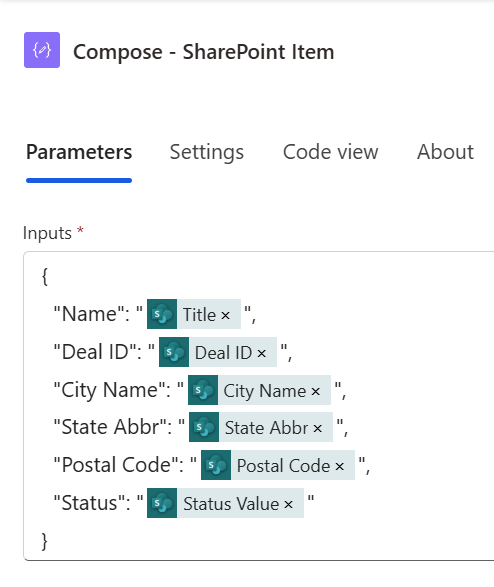494x587 pixels.
Task: Switch to the Parameters tab
Action: coord(79,152)
